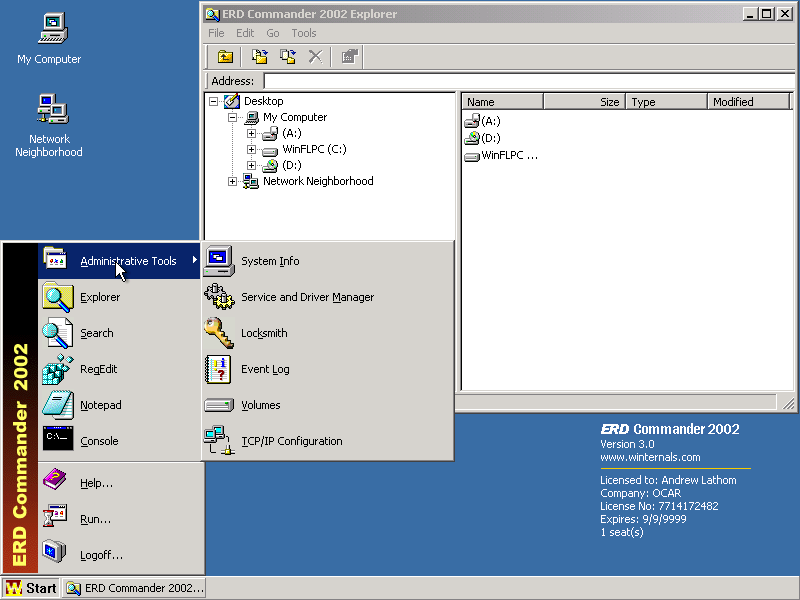Click the My Computer desktop icon
The image size is (800, 600).
[x=49, y=38]
